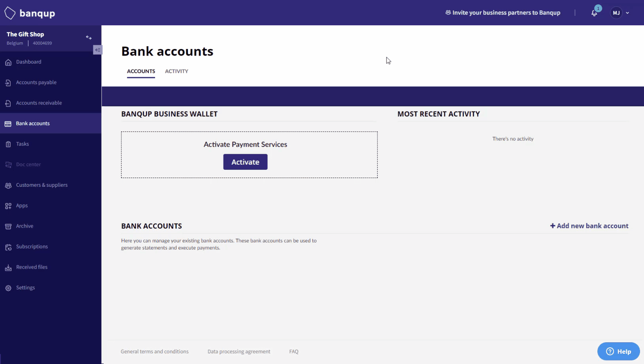Screen dimensions: 644x364
Task: Click the Belgium country label
Action: [15, 43]
